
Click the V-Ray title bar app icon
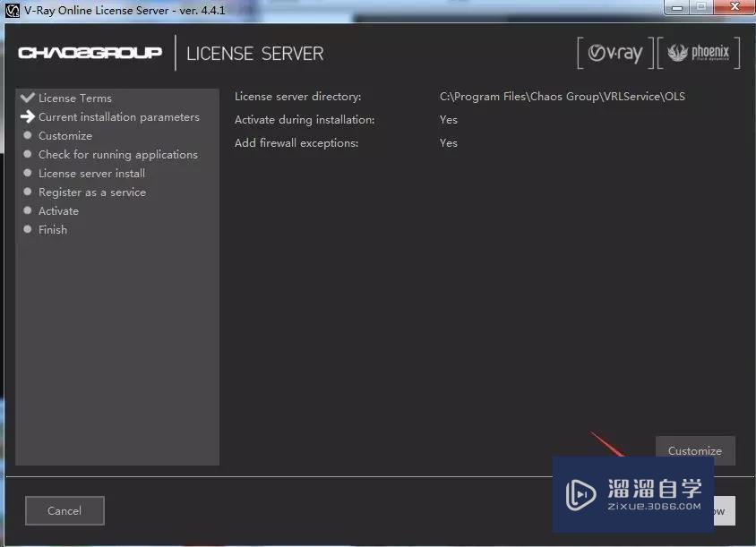pyautogui.click(x=12, y=11)
